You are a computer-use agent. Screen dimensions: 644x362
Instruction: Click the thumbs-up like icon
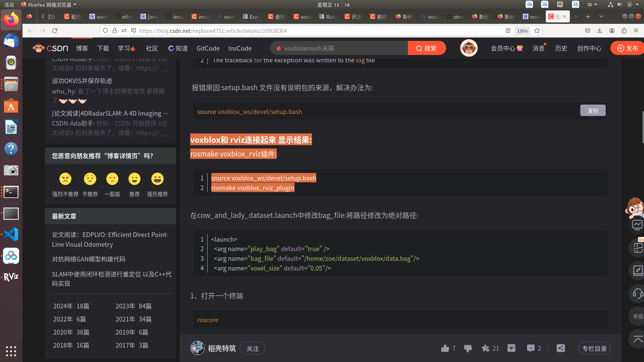pos(445,348)
